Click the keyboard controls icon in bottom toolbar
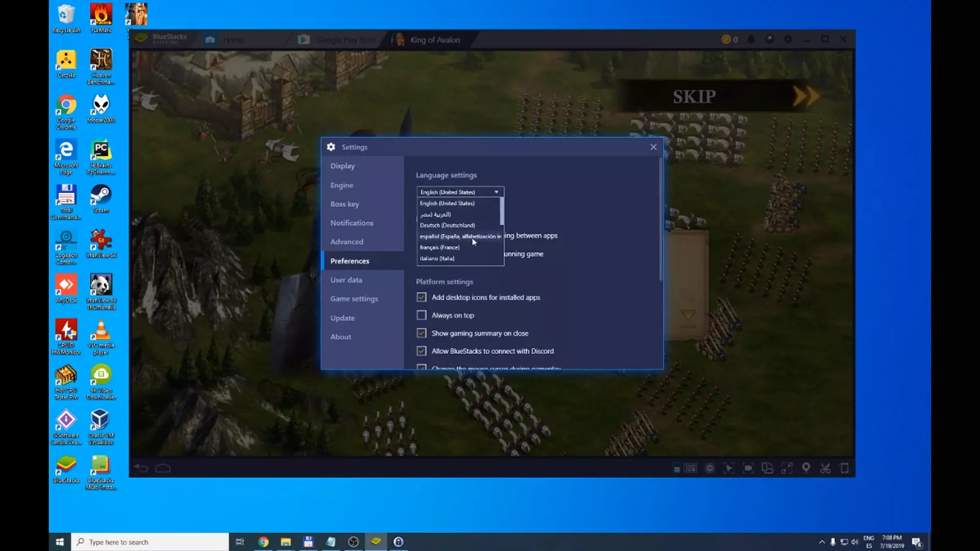The width and height of the screenshot is (980, 551). [x=690, y=468]
